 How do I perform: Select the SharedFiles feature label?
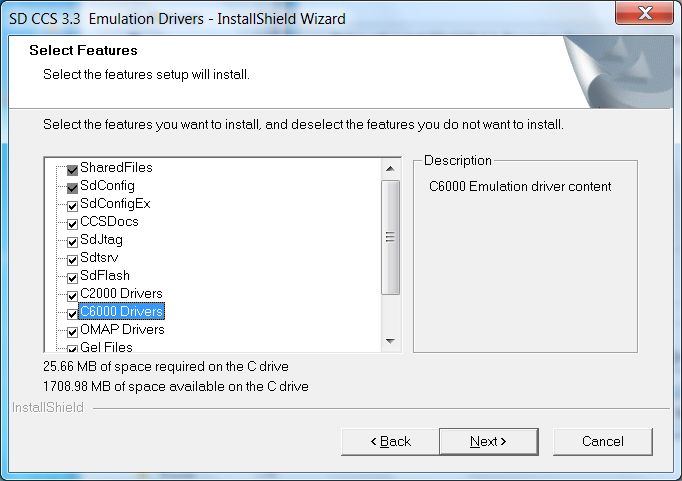point(116,167)
